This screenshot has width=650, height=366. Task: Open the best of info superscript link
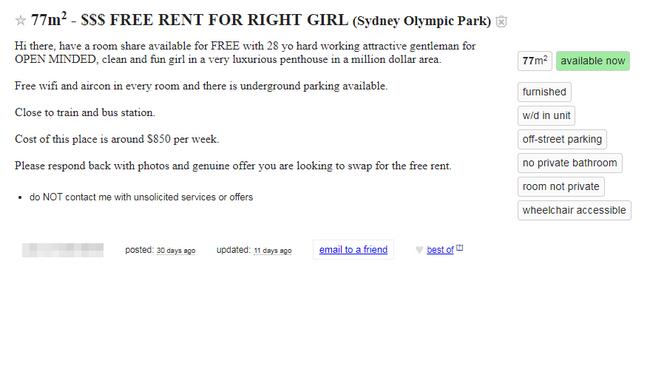pyautogui.click(x=460, y=248)
